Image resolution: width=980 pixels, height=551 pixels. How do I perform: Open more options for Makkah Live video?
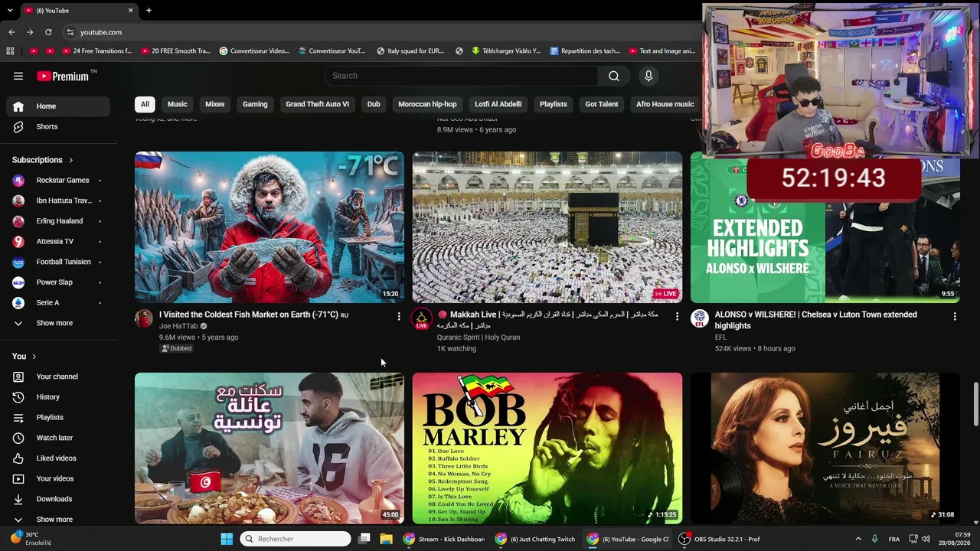coord(677,316)
